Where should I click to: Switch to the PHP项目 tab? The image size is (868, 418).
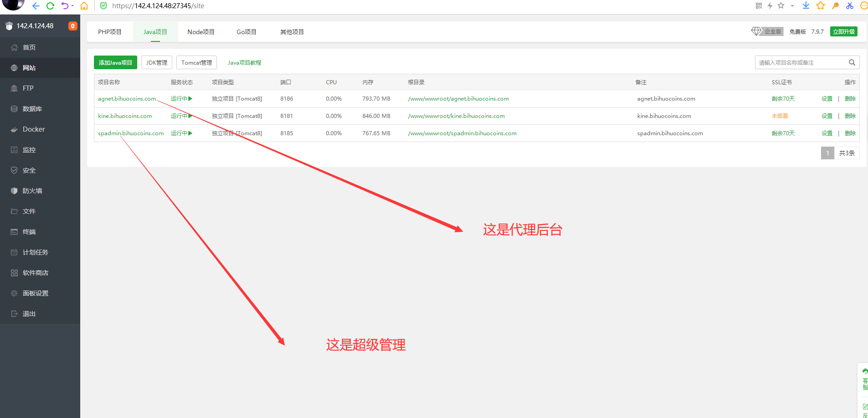click(x=110, y=32)
